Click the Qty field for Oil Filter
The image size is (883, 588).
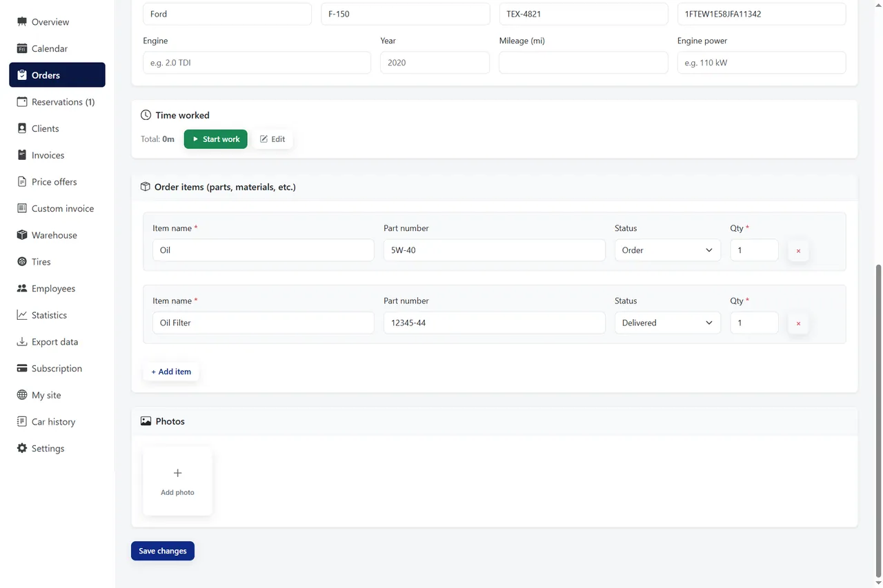(x=755, y=323)
